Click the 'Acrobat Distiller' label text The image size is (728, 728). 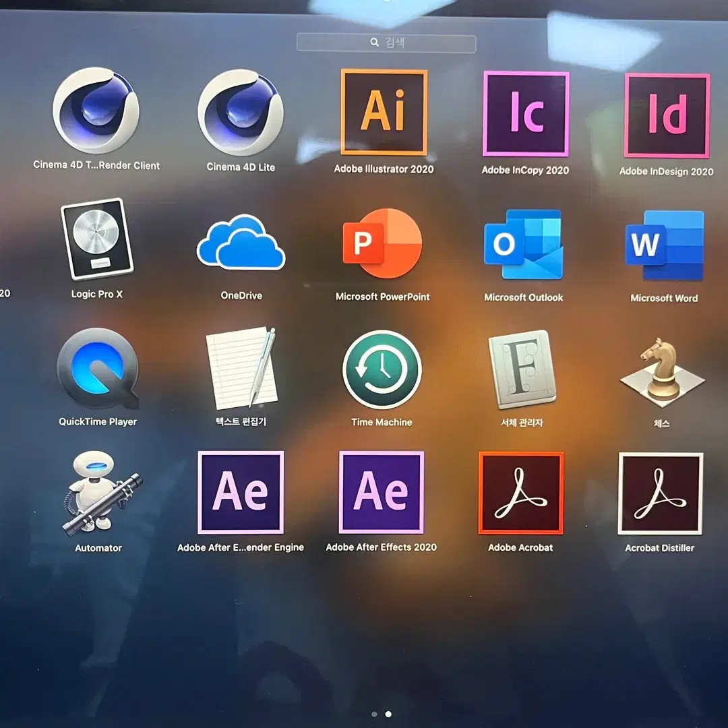pyautogui.click(x=660, y=548)
